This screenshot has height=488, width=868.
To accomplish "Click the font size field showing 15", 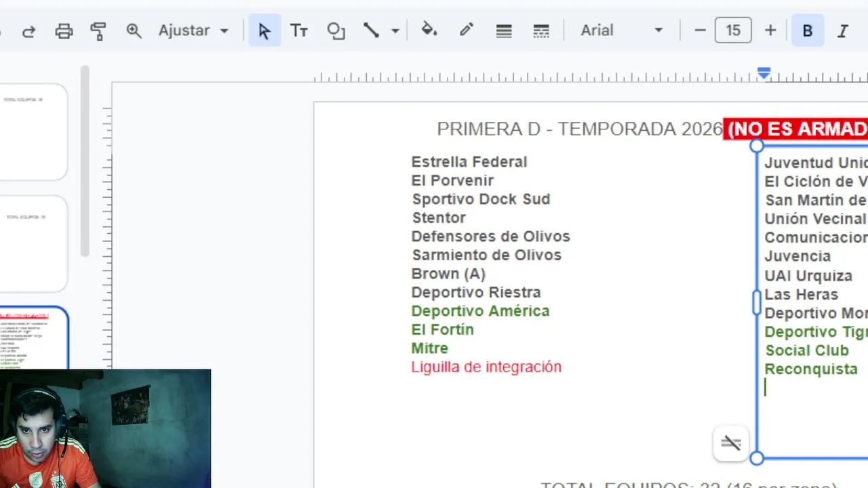I will 733,30.
